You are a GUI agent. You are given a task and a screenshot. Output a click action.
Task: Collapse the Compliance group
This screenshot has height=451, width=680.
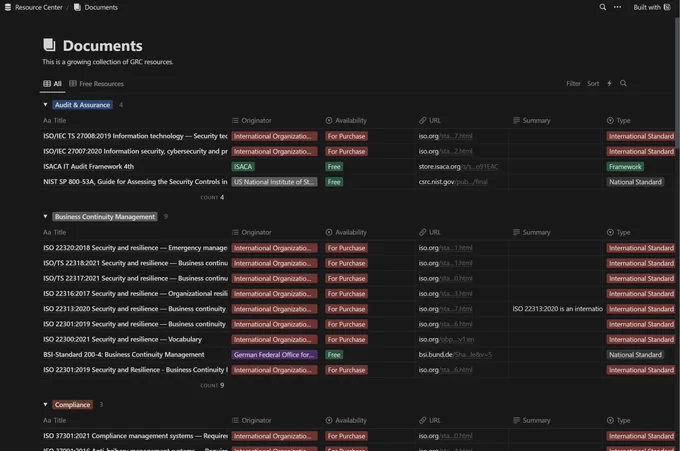[x=45, y=404]
